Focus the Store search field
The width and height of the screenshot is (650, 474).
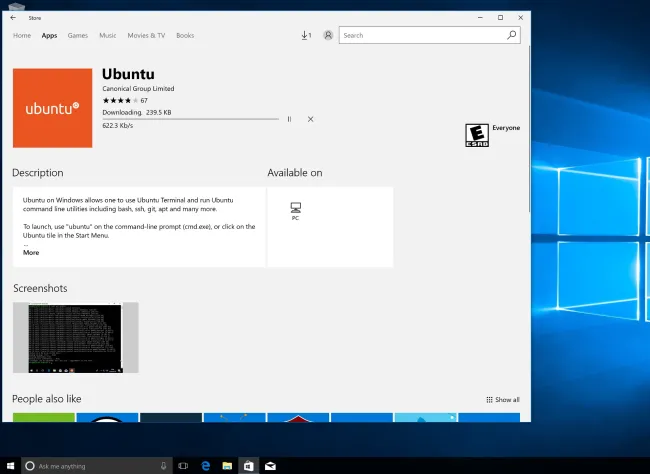[x=423, y=35]
